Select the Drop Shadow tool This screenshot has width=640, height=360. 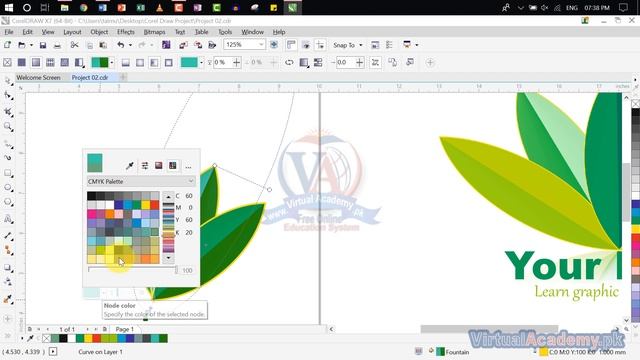[8, 268]
